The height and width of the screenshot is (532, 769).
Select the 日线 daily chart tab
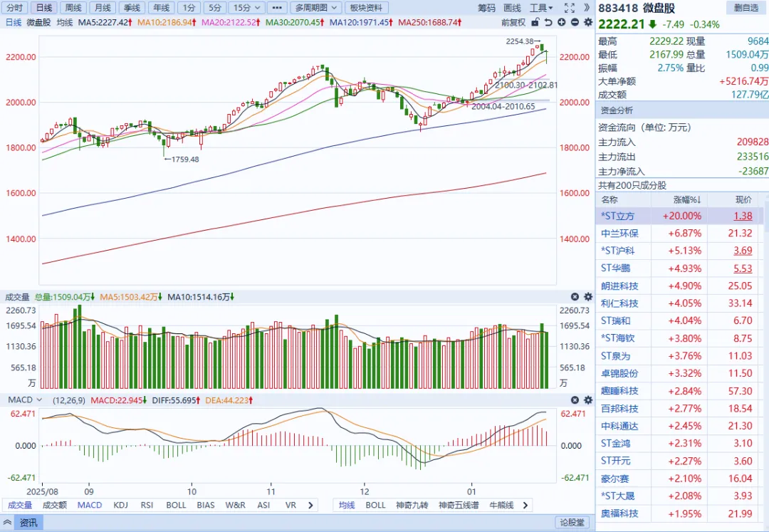pyautogui.click(x=44, y=8)
